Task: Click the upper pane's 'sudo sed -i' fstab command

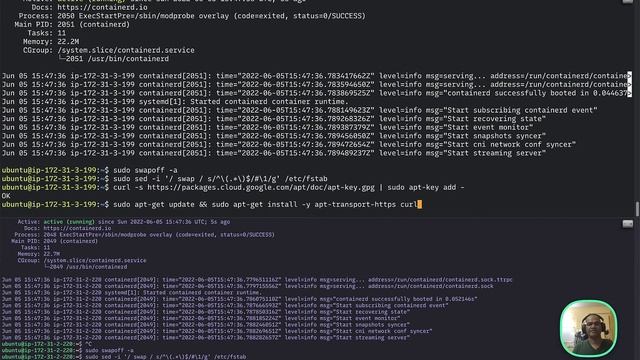Action: pyautogui.click(x=220, y=179)
